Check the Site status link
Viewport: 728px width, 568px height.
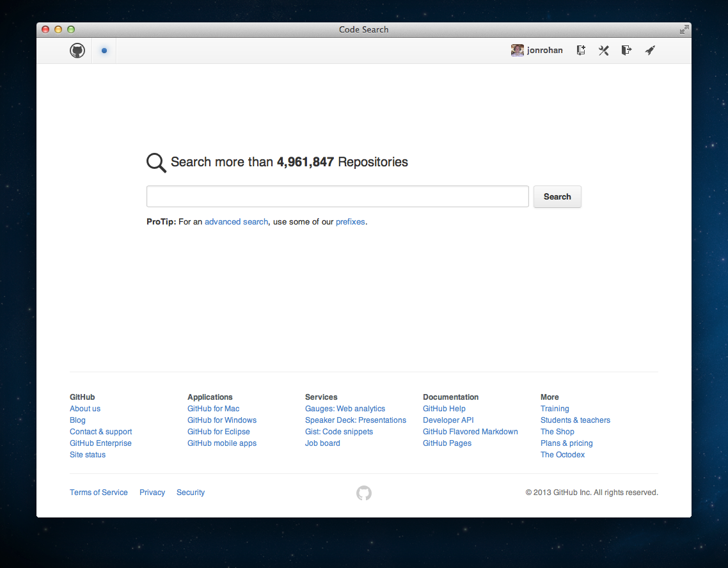coord(88,455)
